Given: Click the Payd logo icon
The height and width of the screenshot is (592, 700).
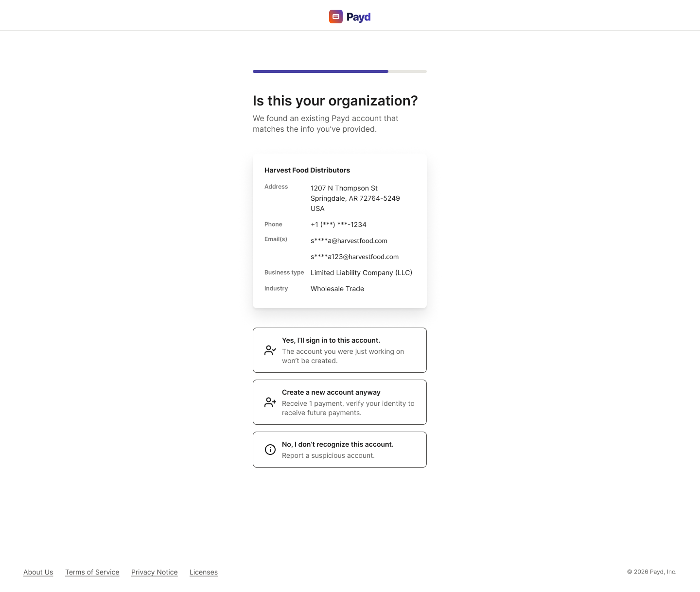Looking at the screenshot, I should (336, 17).
